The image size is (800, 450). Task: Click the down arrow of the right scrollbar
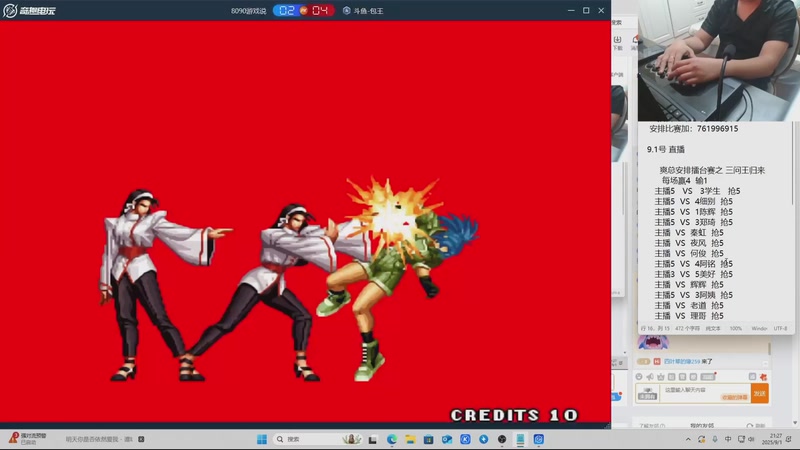pyautogui.click(x=795, y=423)
